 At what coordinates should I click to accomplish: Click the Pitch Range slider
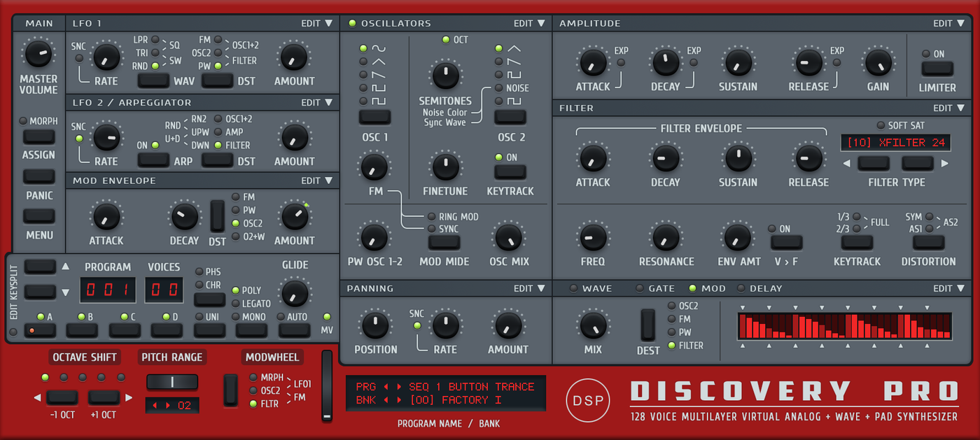[172, 382]
